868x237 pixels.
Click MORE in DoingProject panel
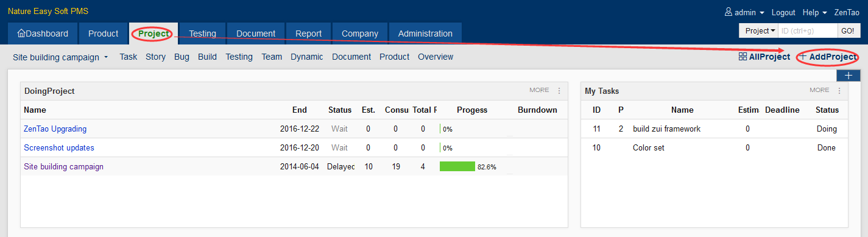click(539, 90)
